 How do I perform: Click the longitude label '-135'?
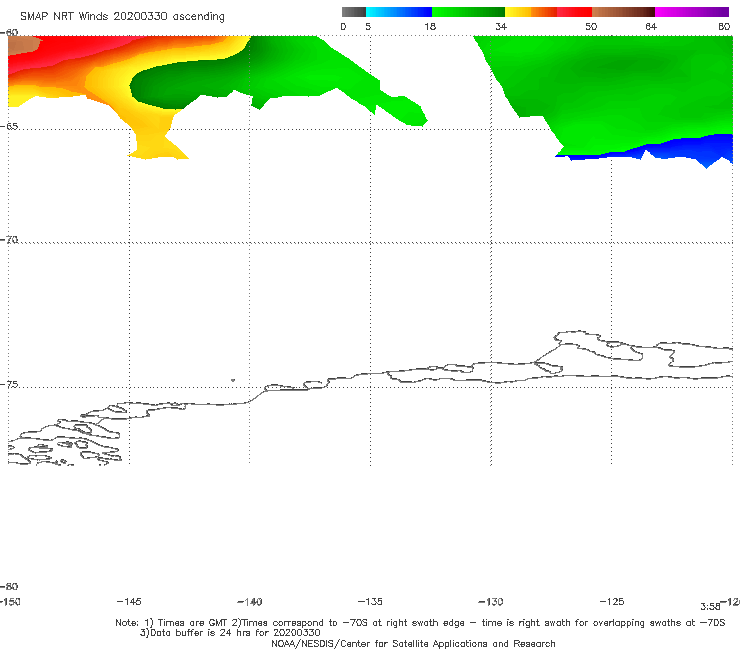[370, 602]
